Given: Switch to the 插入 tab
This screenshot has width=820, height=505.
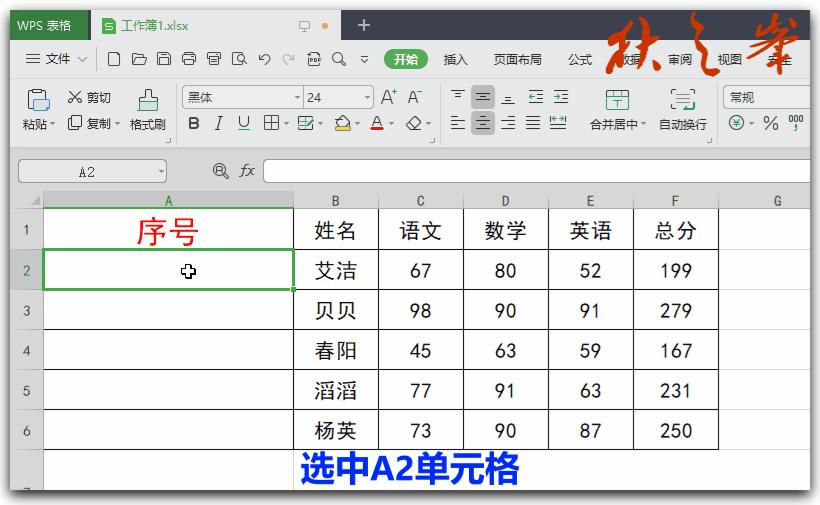Looking at the screenshot, I should (455, 60).
